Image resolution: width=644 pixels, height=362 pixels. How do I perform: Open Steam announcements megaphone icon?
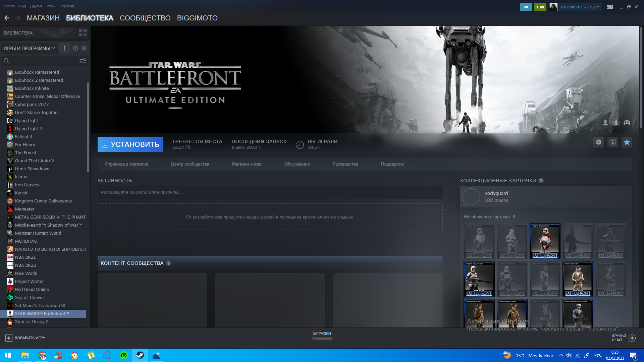526,7
